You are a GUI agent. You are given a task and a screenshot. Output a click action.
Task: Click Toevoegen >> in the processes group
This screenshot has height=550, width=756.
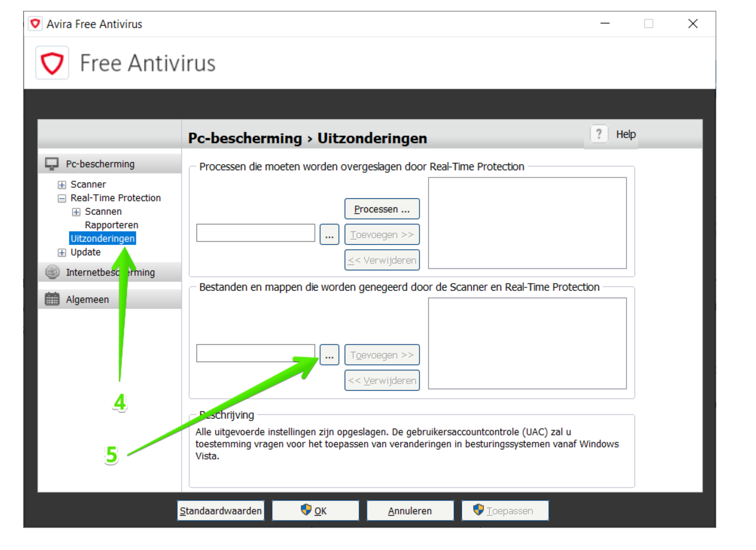pyautogui.click(x=382, y=235)
